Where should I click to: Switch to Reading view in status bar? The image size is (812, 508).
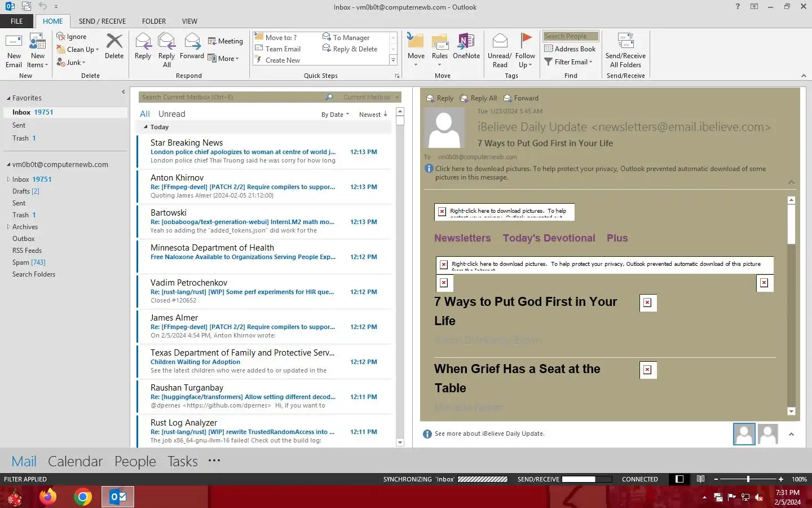(700, 479)
